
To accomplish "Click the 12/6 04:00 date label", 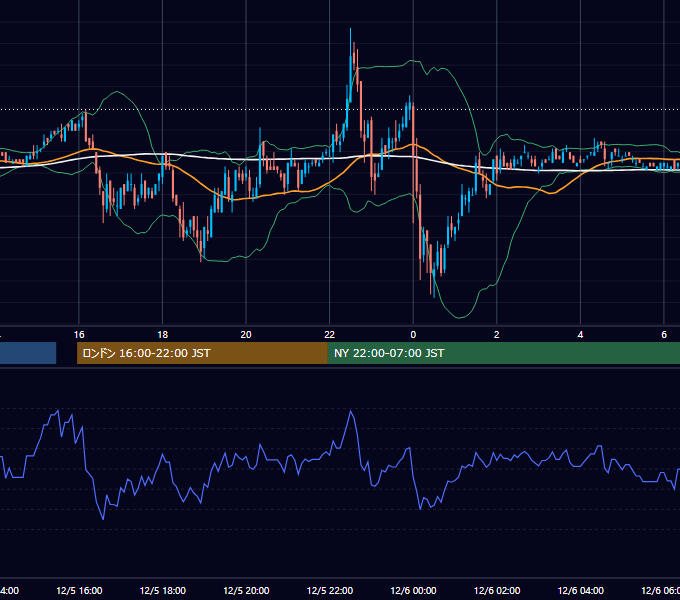I will tap(581, 591).
